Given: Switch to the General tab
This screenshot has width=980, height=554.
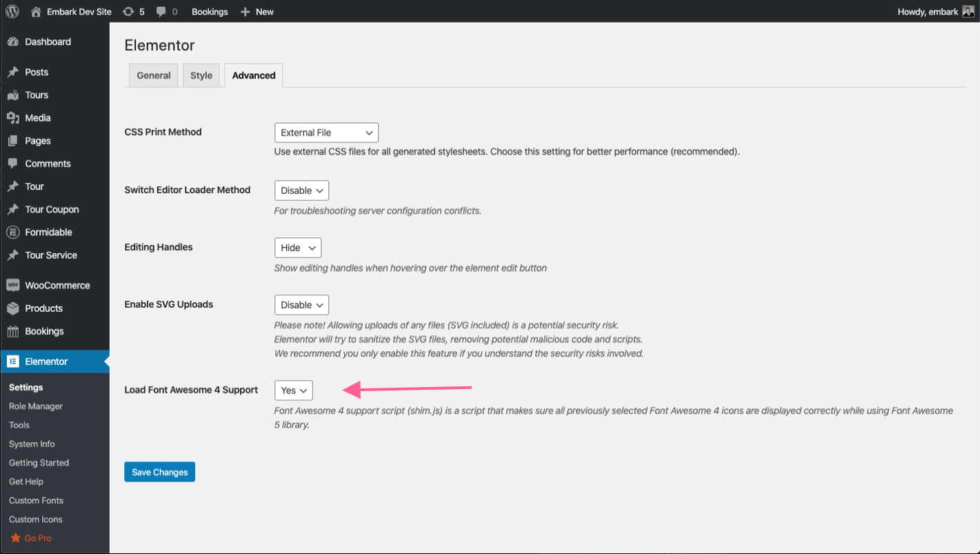Looking at the screenshot, I should 154,75.
